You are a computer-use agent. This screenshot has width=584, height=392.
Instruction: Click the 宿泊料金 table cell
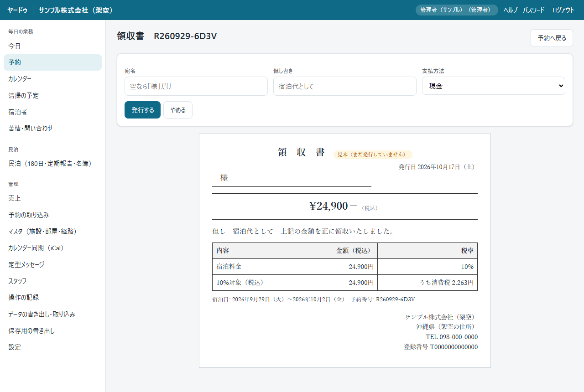[259, 267]
